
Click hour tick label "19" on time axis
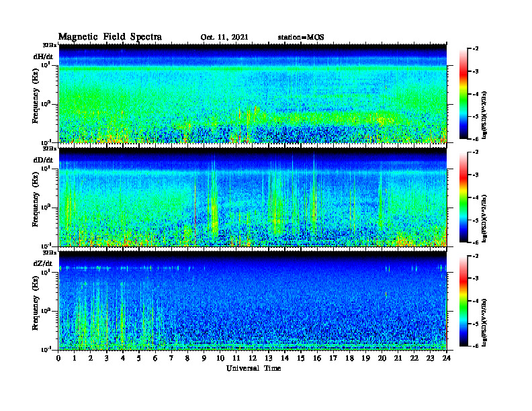(365, 359)
